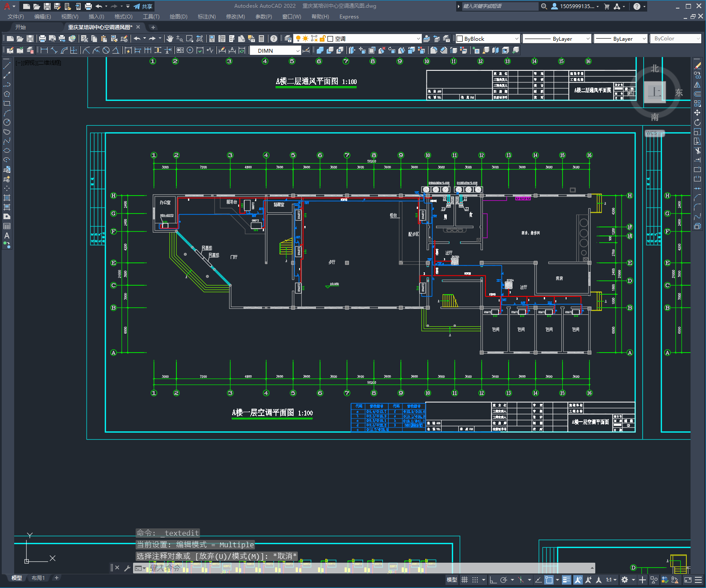
Task: Click the keyword search input field
Action: pyautogui.click(x=500, y=6)
